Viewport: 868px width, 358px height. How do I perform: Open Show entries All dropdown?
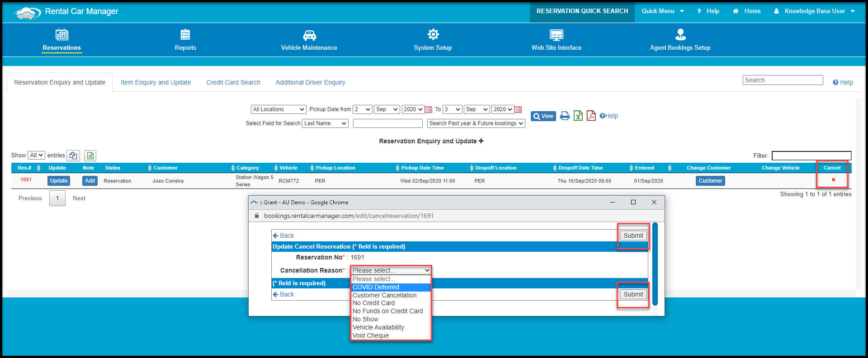[x=36, y=155]
